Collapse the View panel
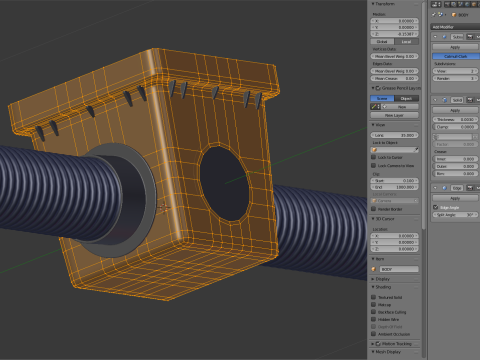Screen dimensions: 480x360 coord(373,125)
